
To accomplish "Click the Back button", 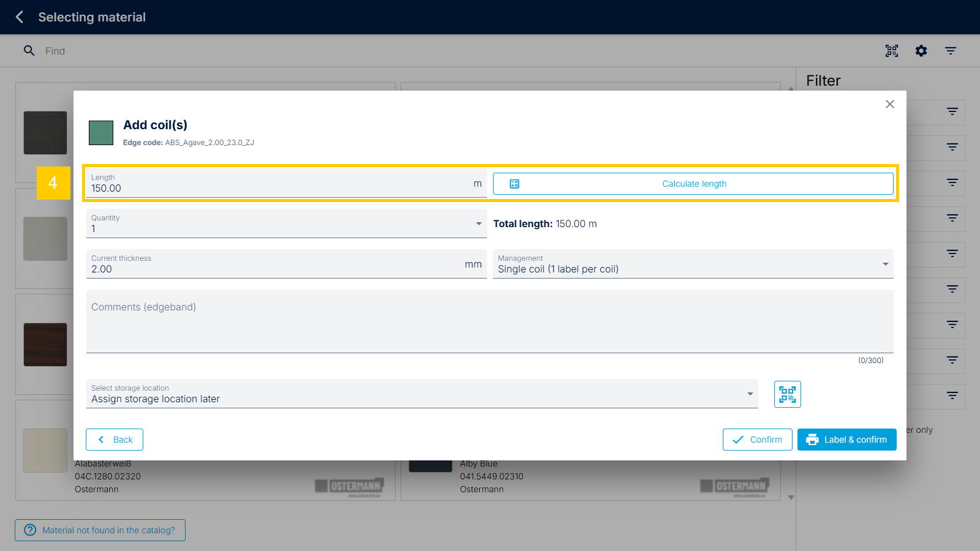I will [x=115, y=440].
